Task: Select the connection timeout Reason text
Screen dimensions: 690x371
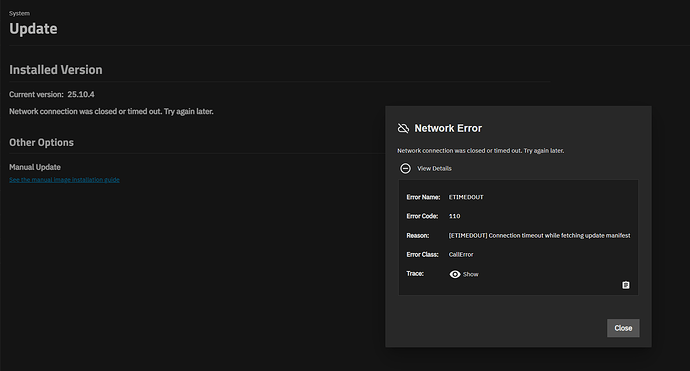Action: [x=540, y=235]
